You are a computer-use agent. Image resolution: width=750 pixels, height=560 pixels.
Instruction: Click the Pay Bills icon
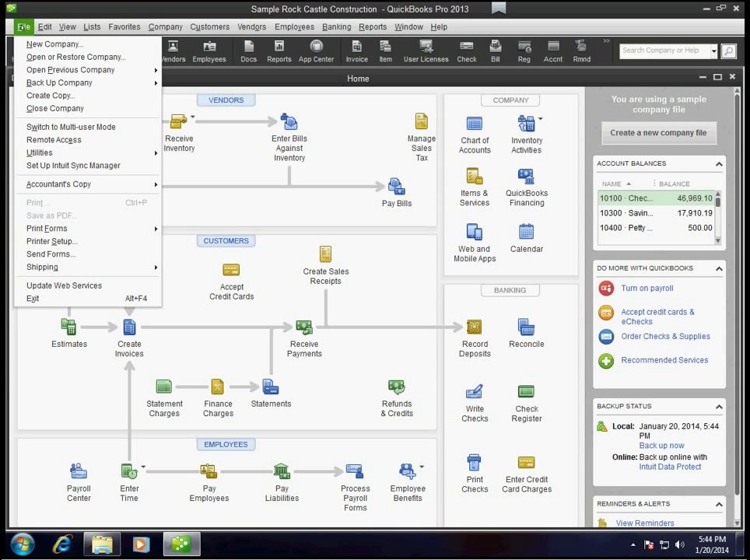(397, 187)
